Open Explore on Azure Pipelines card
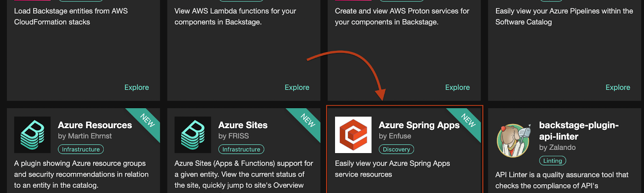 tap(618, 87)
